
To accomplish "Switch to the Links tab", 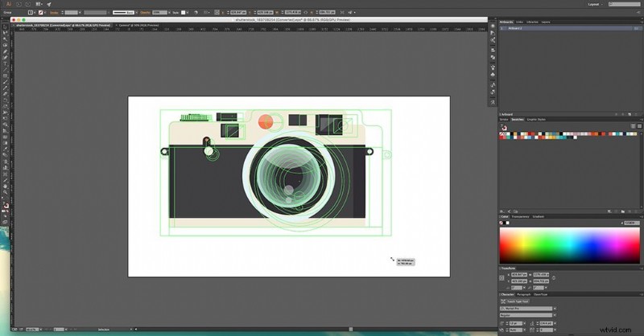I will (x=519, y=22).
